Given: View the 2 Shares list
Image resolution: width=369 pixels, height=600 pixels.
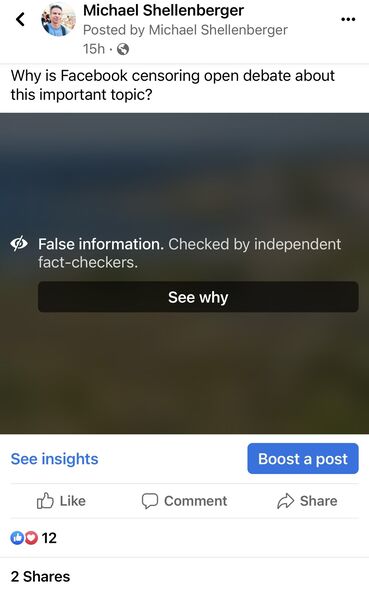Looking at the screenshot, I should [41, 576].
